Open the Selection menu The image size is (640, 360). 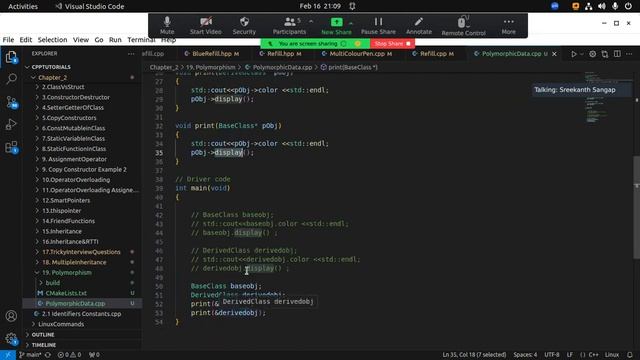point(52,40)
